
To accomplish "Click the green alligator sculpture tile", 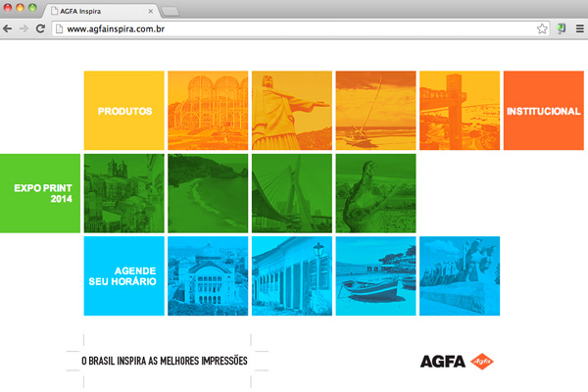I will (375, 193).
